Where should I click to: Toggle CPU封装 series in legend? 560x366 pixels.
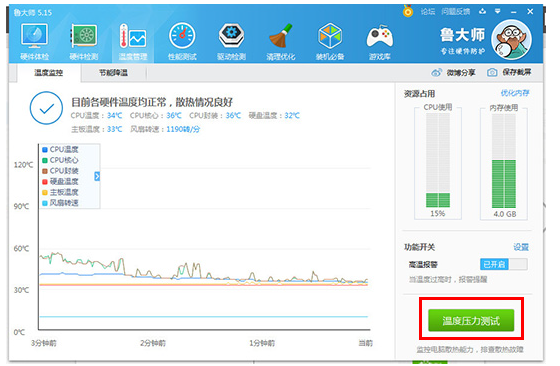coord(60,171)
